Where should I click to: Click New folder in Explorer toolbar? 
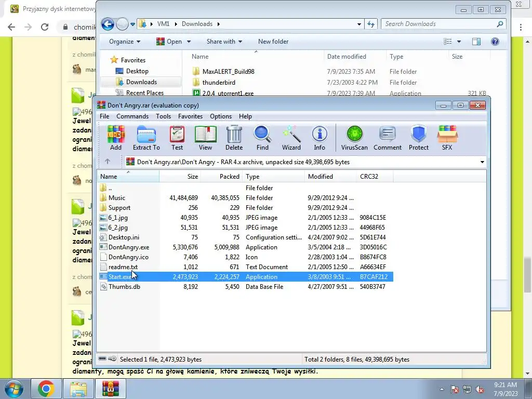pyautogui.click(x=273, y=42)
